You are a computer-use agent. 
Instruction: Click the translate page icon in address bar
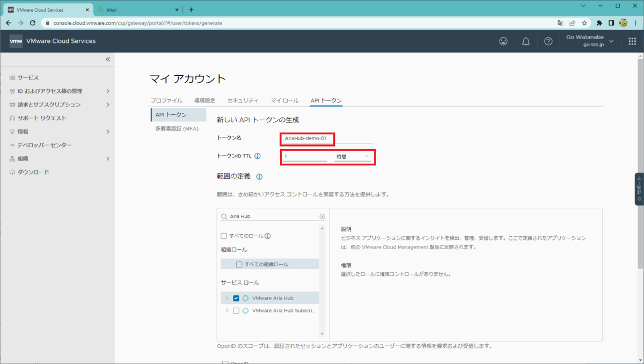click(560, 23)
